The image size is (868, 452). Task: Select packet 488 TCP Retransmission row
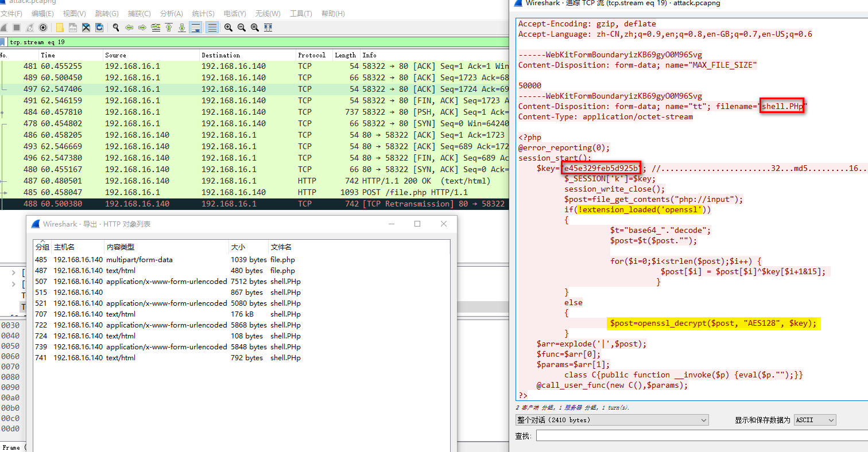pyautogui.click(x=254, y=204)
